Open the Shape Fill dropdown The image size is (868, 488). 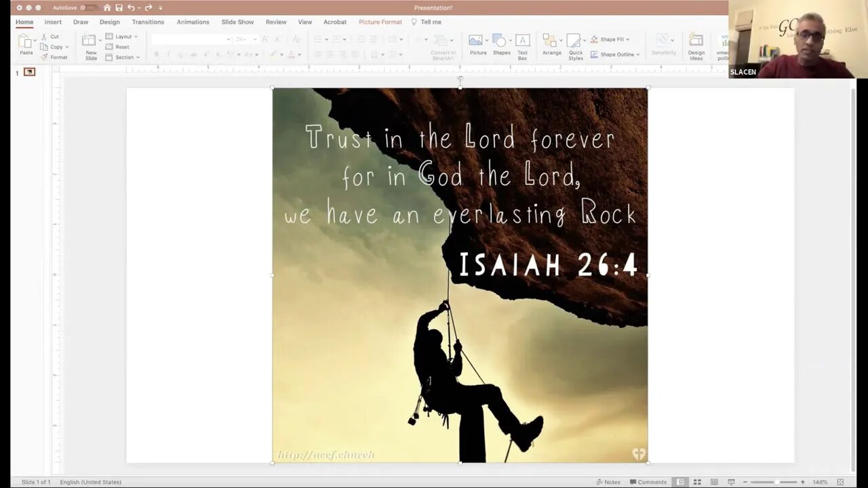pyautogui.click(x=610, y=39)
